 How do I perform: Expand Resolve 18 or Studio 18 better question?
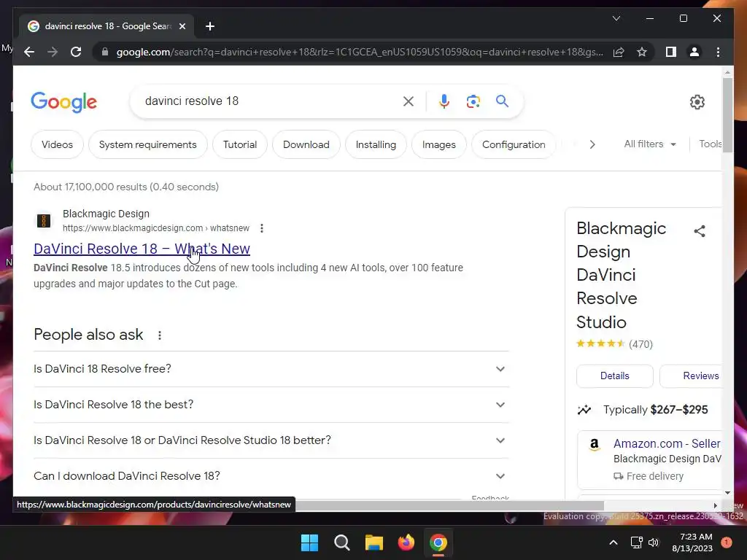271,440
